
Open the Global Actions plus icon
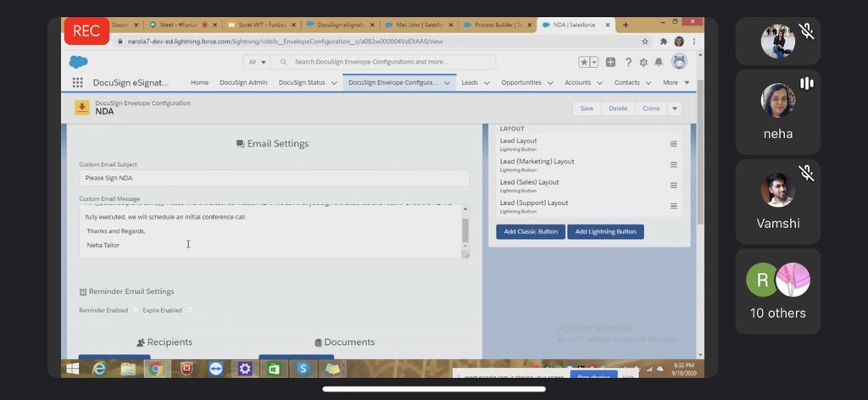(x=610, y=62)
